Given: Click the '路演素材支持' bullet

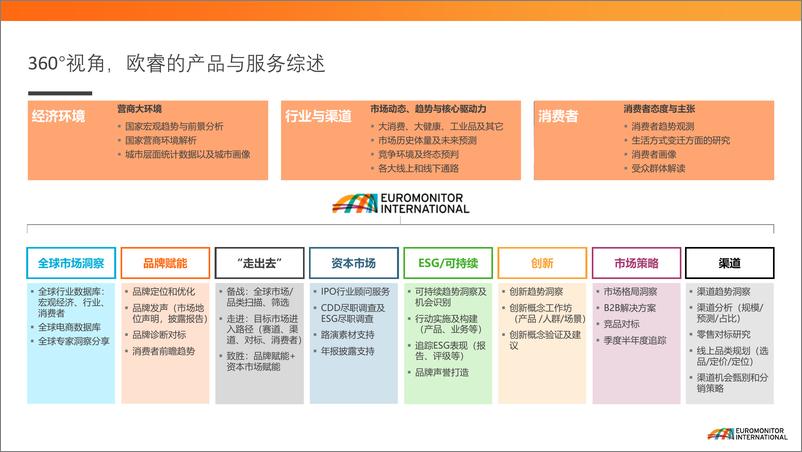Looking at the screenshot, I should pyautogui.click(x=347, y=335).
